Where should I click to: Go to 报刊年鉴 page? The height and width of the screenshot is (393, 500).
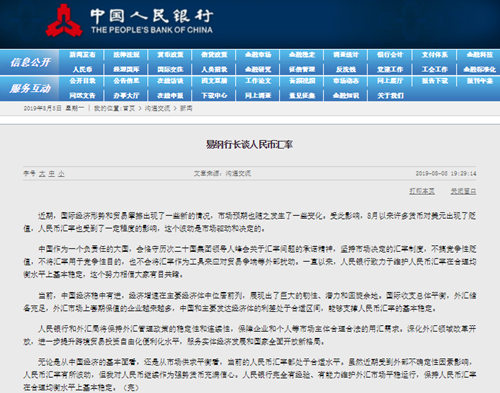pos(480,81)
